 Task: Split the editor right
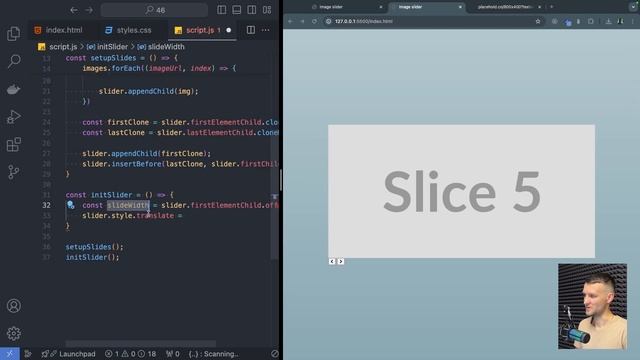(x=251, y=30)
